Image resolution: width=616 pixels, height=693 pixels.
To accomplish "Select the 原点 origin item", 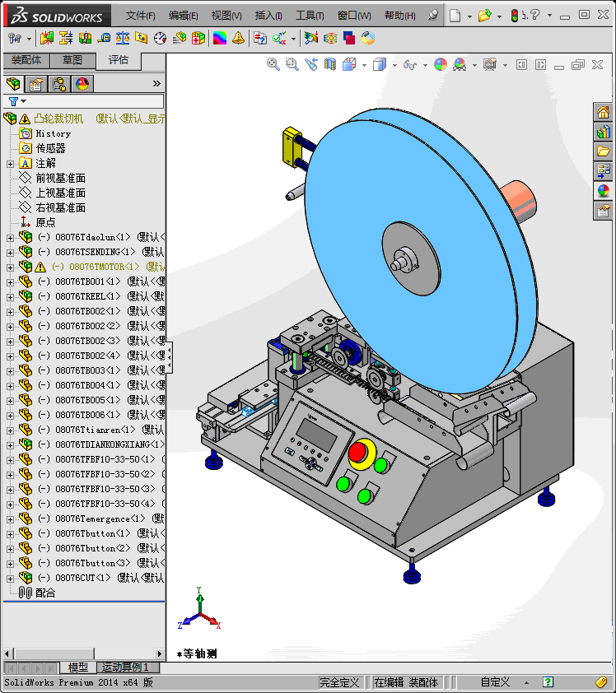I will (x=45, y=223).
